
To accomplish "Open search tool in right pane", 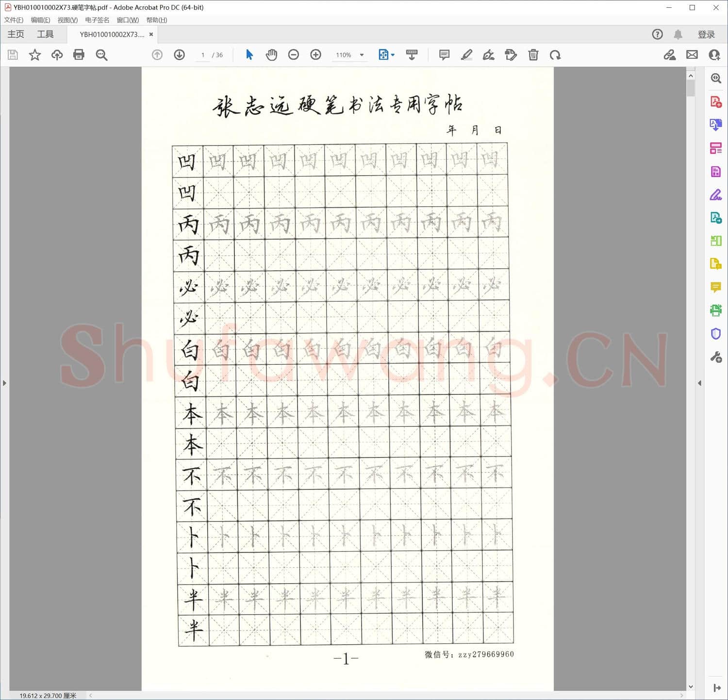I will [716, 78].
